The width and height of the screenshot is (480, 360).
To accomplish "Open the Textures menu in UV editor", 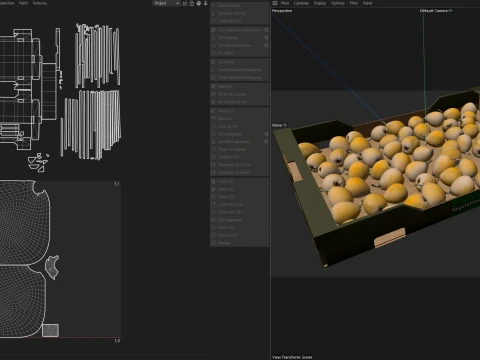I will click(x=40, y=3).
